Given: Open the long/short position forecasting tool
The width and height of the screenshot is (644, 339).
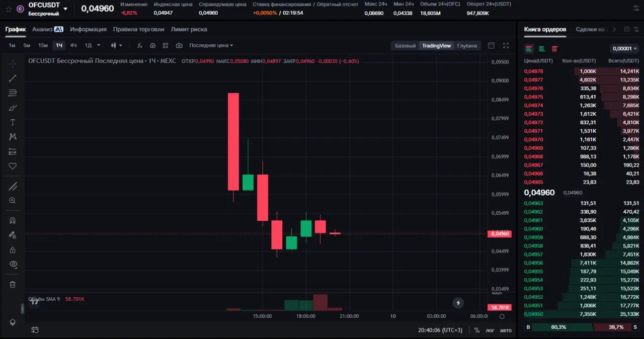Looking at the screenshot, I should click(13, 151).
